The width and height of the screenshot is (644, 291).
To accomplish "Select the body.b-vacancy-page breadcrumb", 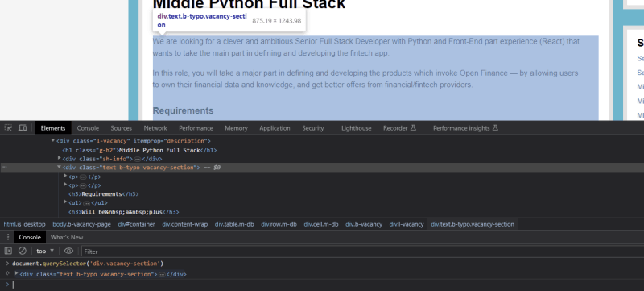I will tap(81, 224).
